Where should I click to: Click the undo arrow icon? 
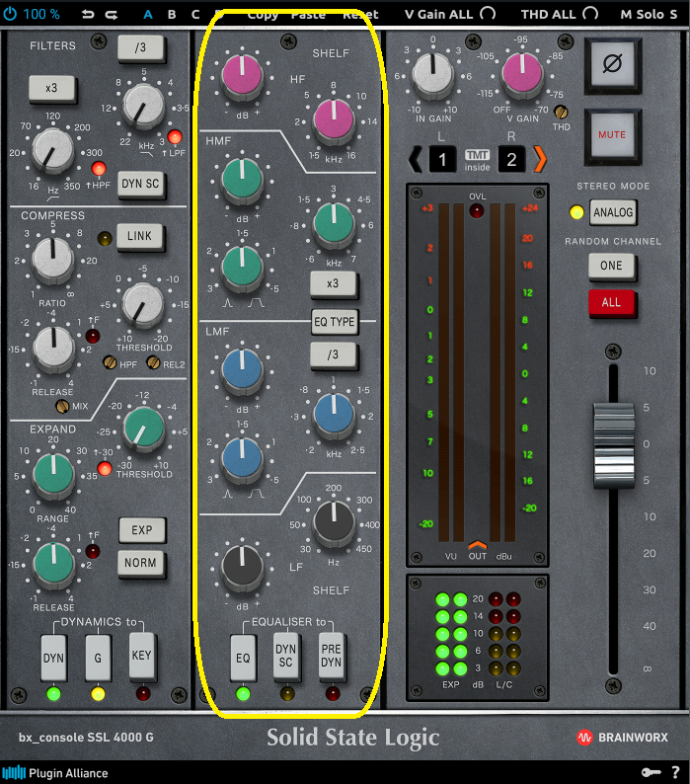[88, 14]
